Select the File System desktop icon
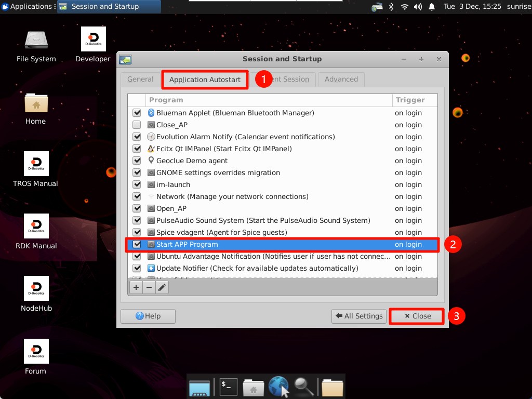The image size is (532, 399). tap(36, 46)
